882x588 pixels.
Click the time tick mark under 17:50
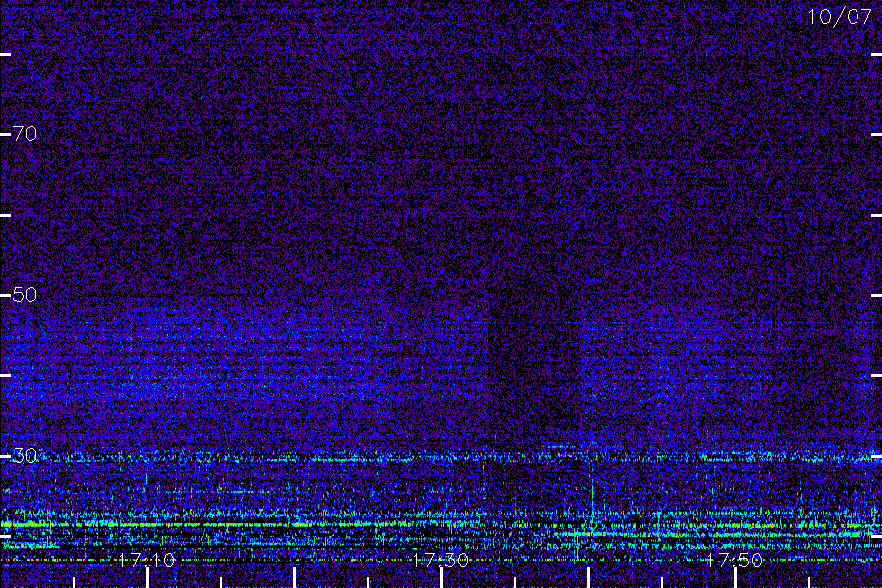[735, 578]
